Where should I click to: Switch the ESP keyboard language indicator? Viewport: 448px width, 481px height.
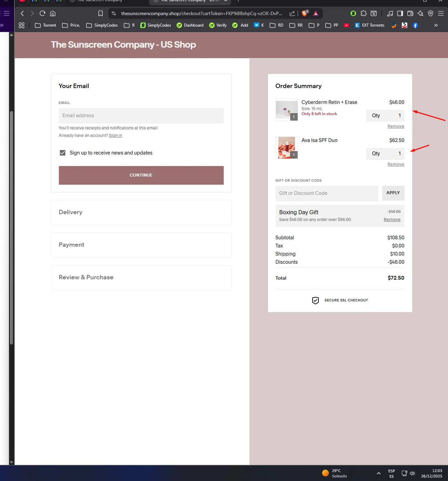coord(392,473)
